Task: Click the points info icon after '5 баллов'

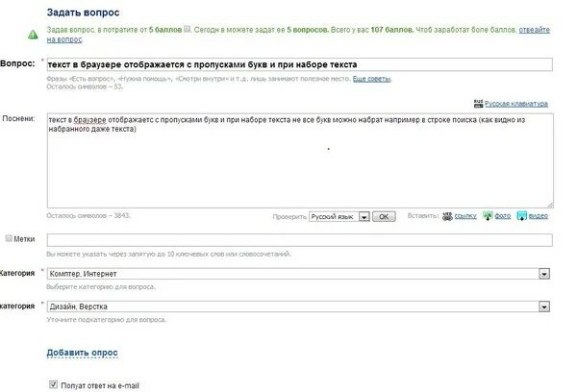Action: 187,30
